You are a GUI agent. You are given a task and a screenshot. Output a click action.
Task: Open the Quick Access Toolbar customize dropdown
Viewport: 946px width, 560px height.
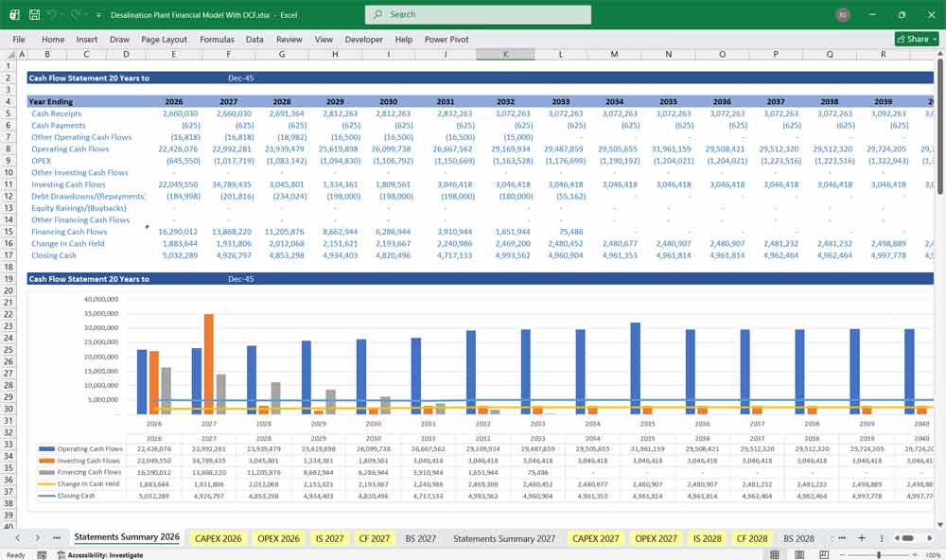98,14
